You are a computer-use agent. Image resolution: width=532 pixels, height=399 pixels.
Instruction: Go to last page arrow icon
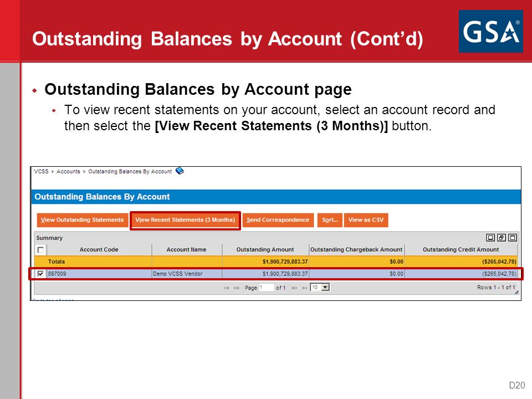tap(304, 288)
